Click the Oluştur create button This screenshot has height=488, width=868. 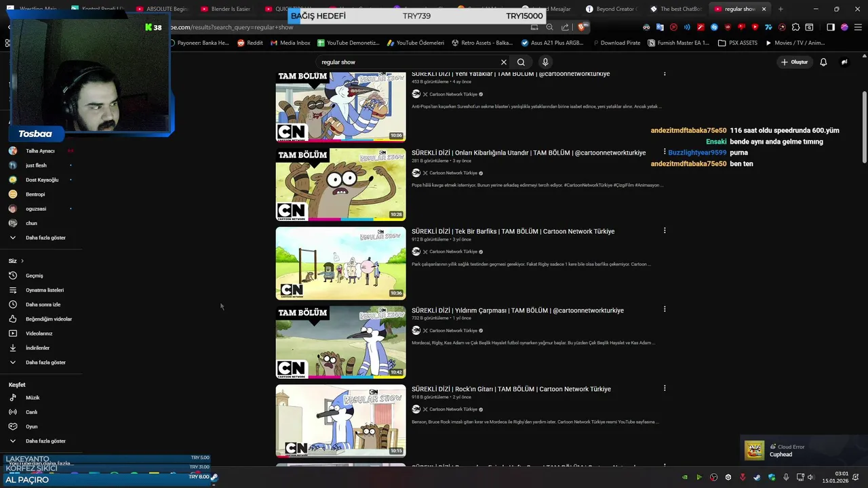[x=795, y=62]
